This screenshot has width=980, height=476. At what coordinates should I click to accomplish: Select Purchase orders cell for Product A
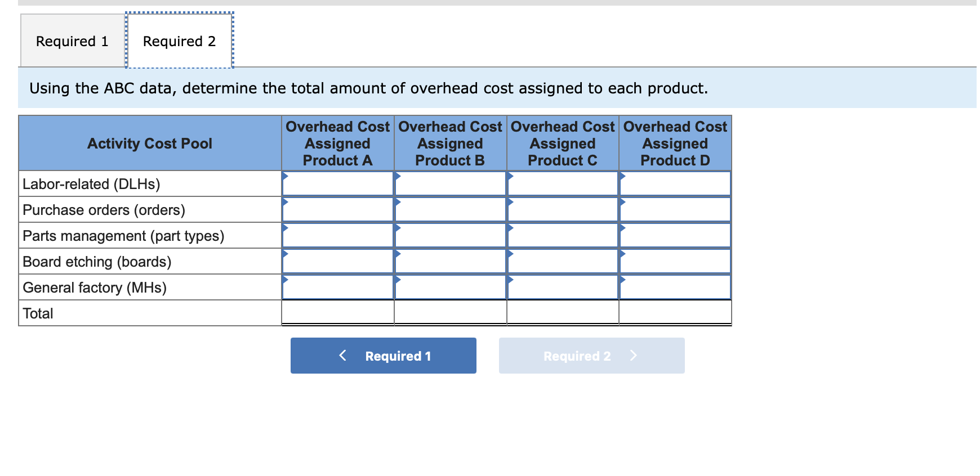tap(338, 209)
